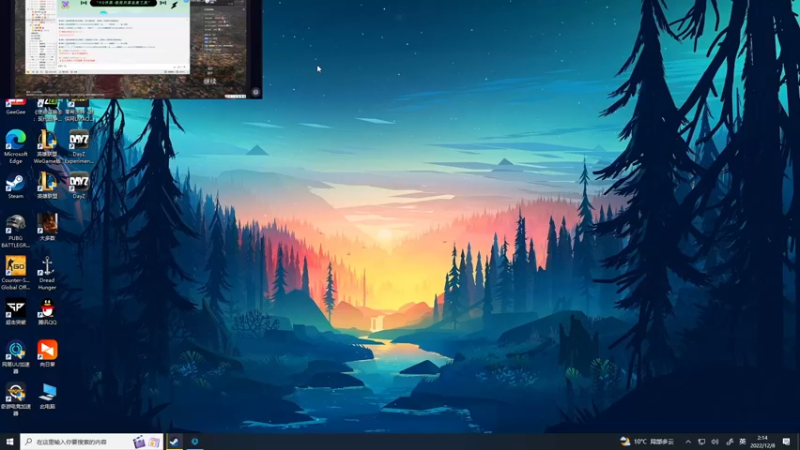
Task: Select the DayZ Experimental desktop shortcut
Action: click(79, 147)
